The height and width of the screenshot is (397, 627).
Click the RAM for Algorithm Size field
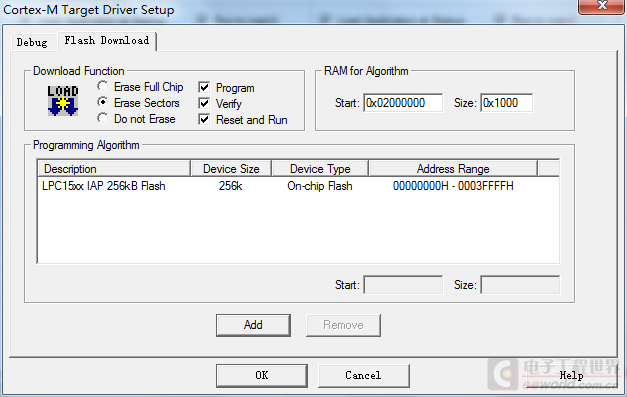click(x=506, y=103)
